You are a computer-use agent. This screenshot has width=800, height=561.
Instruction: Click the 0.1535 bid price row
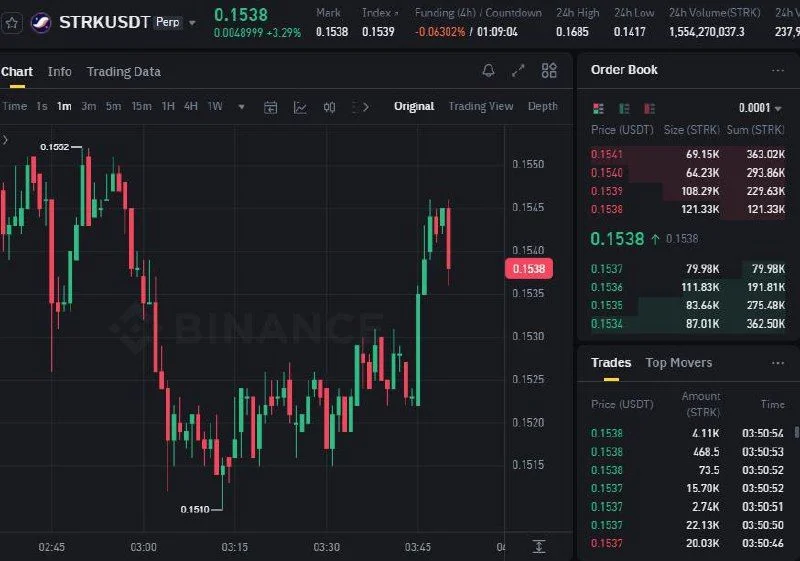688,305
